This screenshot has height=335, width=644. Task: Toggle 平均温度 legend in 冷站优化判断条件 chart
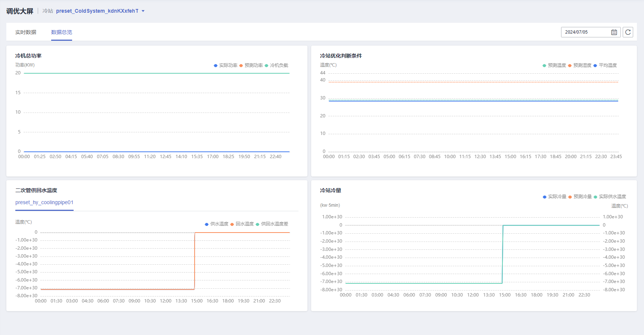pos(605,65)
